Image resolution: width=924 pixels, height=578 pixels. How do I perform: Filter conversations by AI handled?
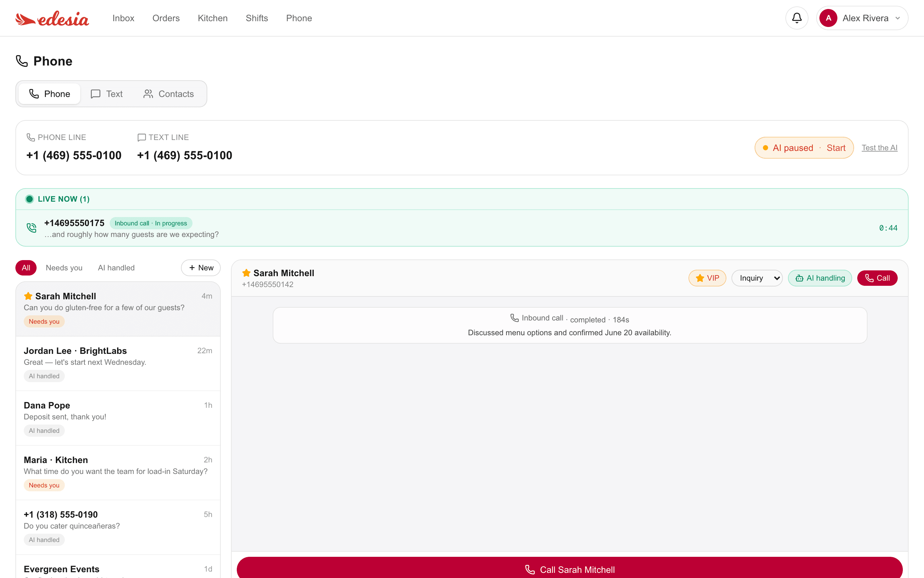[116, 267]
